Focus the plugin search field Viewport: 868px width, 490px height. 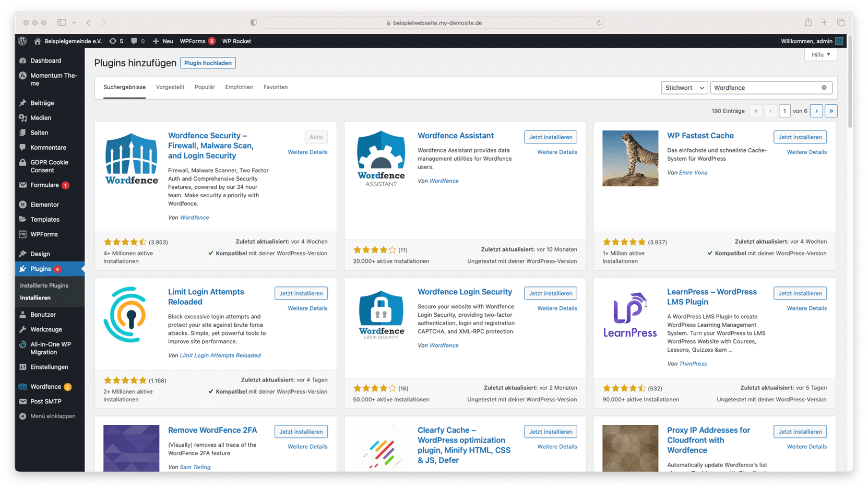pos(765,88)
